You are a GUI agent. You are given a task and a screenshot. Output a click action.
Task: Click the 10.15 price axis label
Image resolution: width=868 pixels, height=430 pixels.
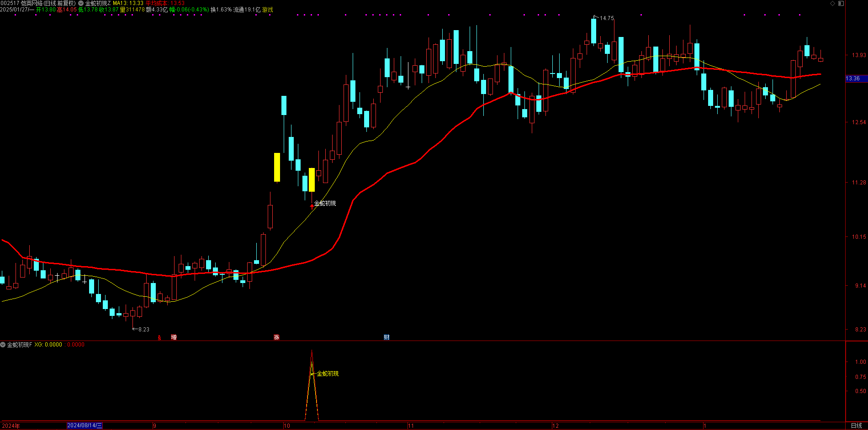pos(859,237)
